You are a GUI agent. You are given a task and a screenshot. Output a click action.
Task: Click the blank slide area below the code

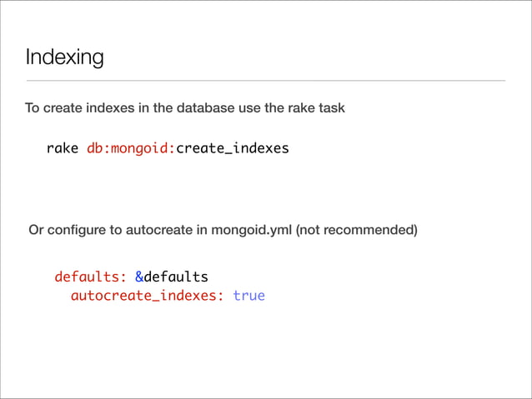click(267, 350)
